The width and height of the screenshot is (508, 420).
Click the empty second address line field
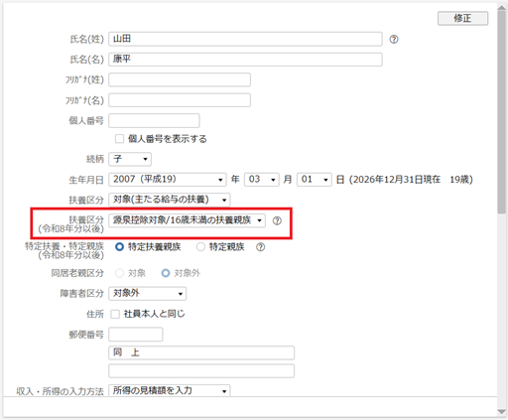coord(201,371)
